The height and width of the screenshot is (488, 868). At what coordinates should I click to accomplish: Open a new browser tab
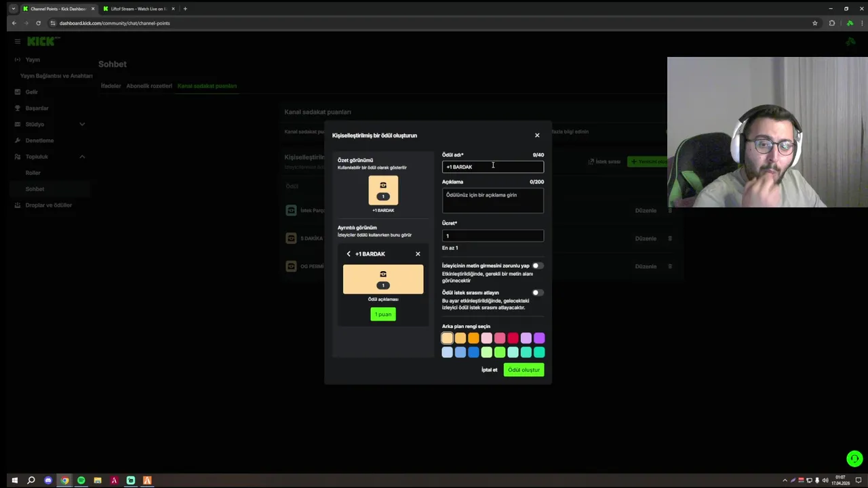pos(185,9)
